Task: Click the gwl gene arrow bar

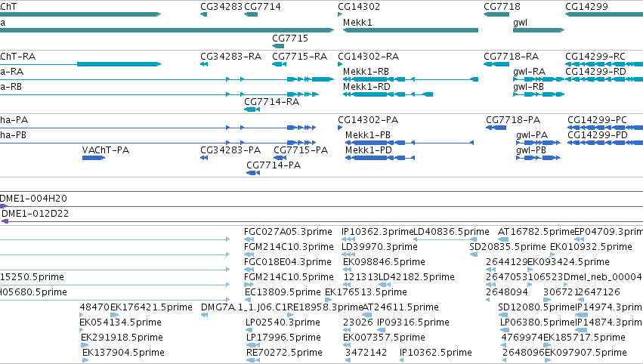Action: pyautogui.click(x=539, y=30)
